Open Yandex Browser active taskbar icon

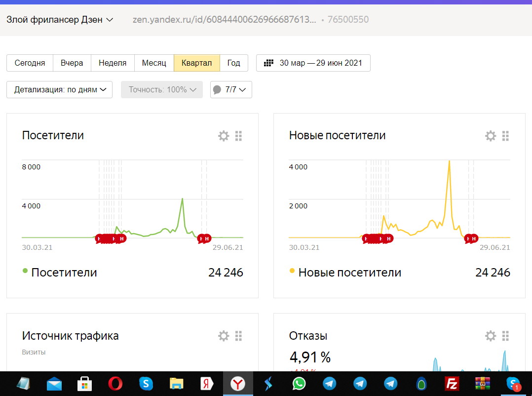pos(238,384)
